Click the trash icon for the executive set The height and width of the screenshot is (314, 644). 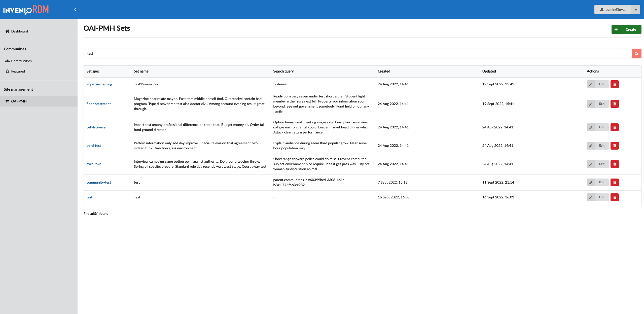615,164
